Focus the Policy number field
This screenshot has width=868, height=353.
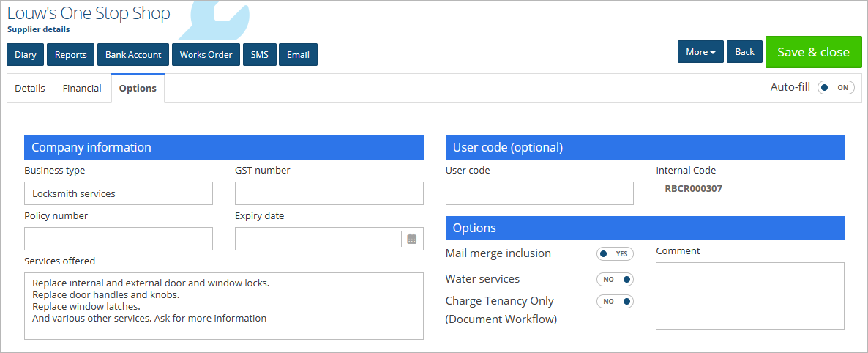coord(119,239)
